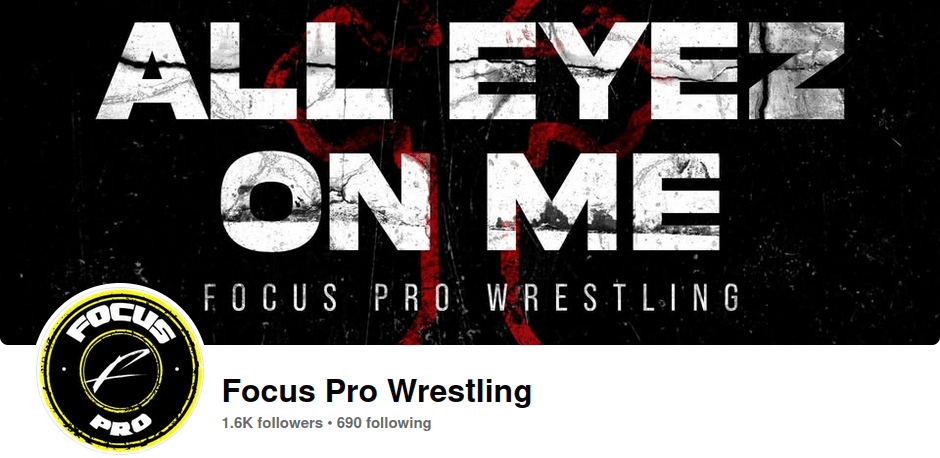This screenshot has height=458, width=940.
Task: Click the PRO word in the cover subtitle
Action: point(411,298)
